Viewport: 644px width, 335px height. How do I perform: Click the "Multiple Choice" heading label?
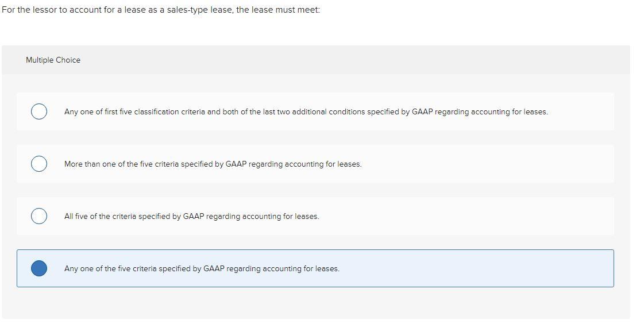pos(53,60)
